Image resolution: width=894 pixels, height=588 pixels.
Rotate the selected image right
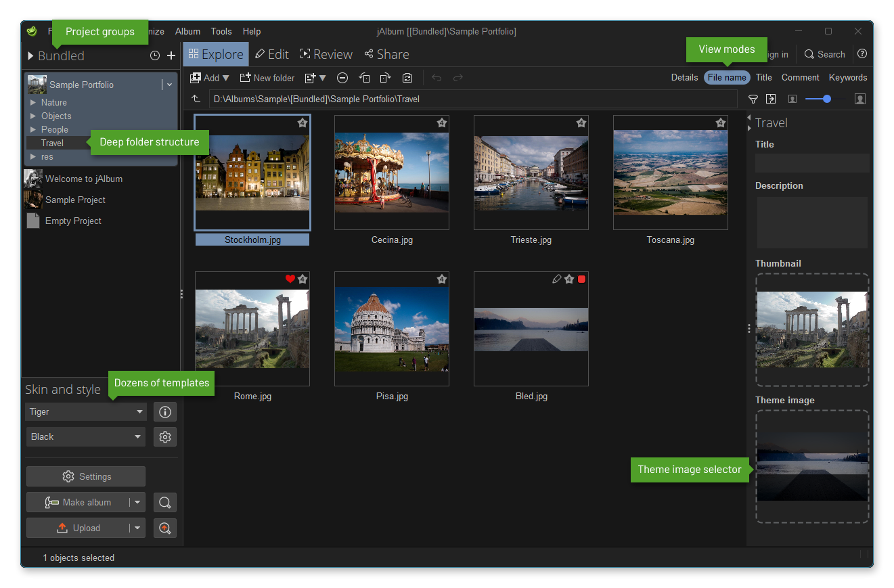(x=386, y=78)
